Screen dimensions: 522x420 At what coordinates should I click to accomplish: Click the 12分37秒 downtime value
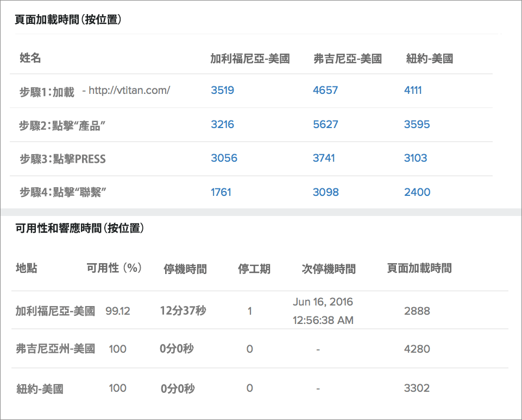pyautogui.click(x=183, y=310)
